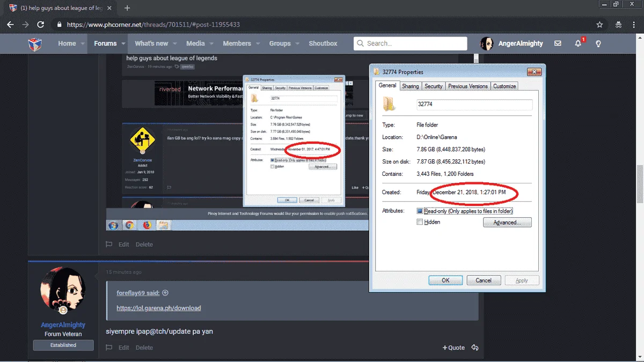Open Previous Versions tab in the large Properties dialog
Viewport: 644px width, 362px height.
(x=468, y=86)
